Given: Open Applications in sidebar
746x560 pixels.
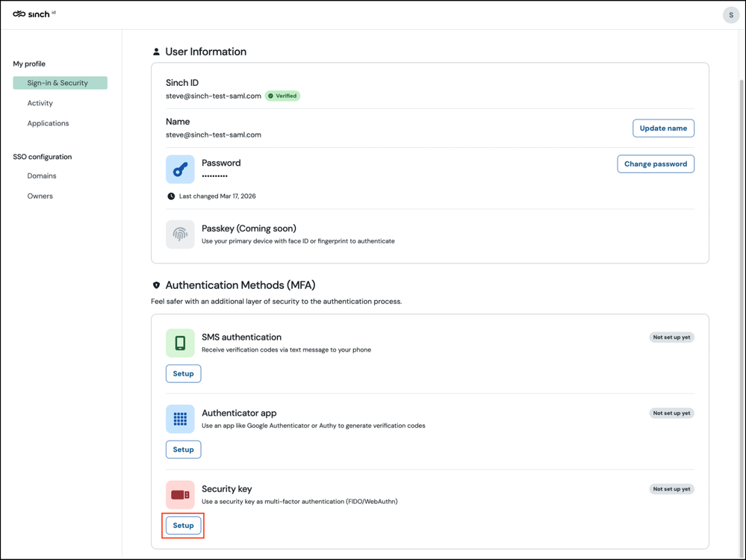Looking at the screenshot, I should coord(48,123).
